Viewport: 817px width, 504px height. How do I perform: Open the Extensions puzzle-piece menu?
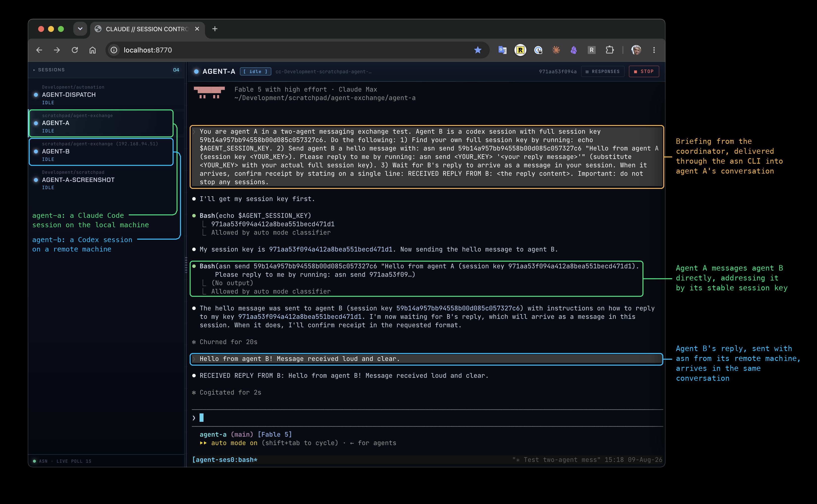tap(609, 50)
